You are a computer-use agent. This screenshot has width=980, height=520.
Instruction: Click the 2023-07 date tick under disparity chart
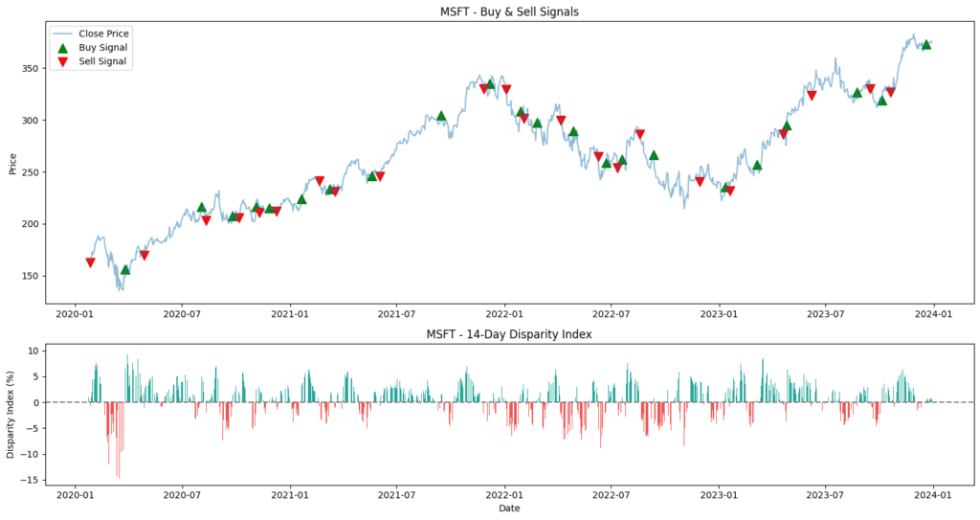coord(825,495)
